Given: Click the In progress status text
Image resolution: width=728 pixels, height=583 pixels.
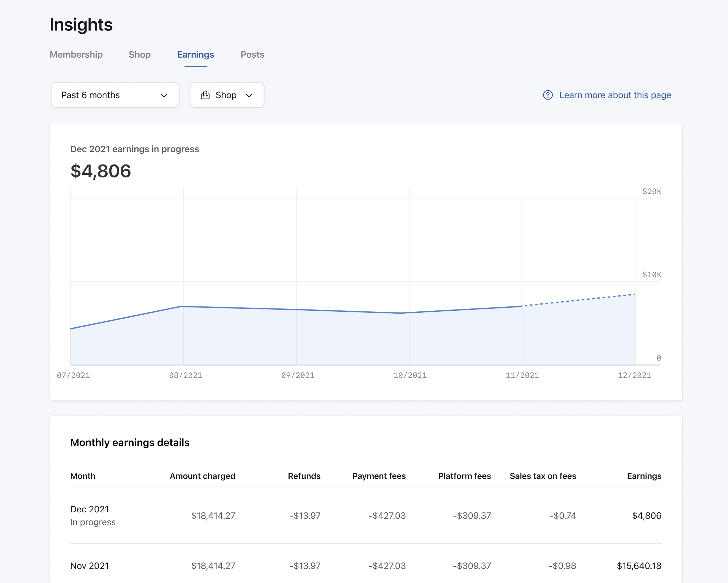Looking at the screenshot, I should pos(93,522).
